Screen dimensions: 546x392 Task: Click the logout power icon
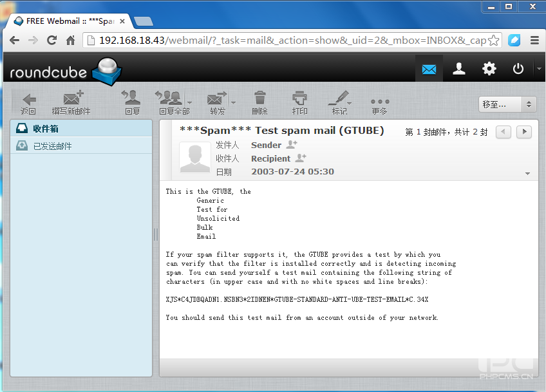click(518, 69)
